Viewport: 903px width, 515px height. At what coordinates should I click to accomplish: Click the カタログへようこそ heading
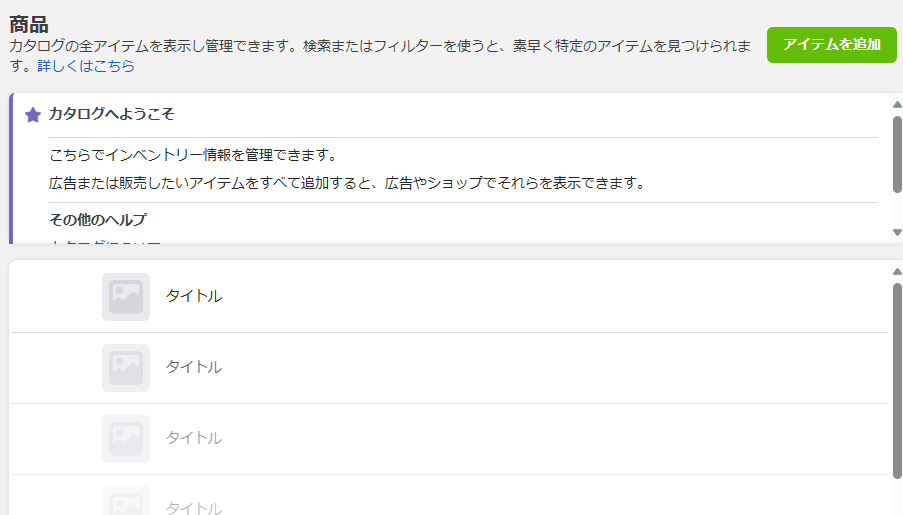pos(111,114)
